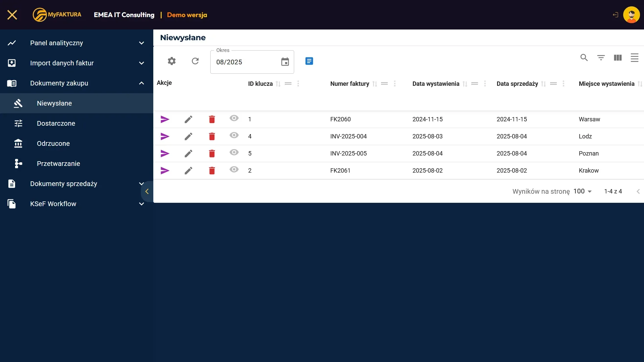
Task: Collapse the Dokumenty zakupu section chevron
Action: [142, 83]
